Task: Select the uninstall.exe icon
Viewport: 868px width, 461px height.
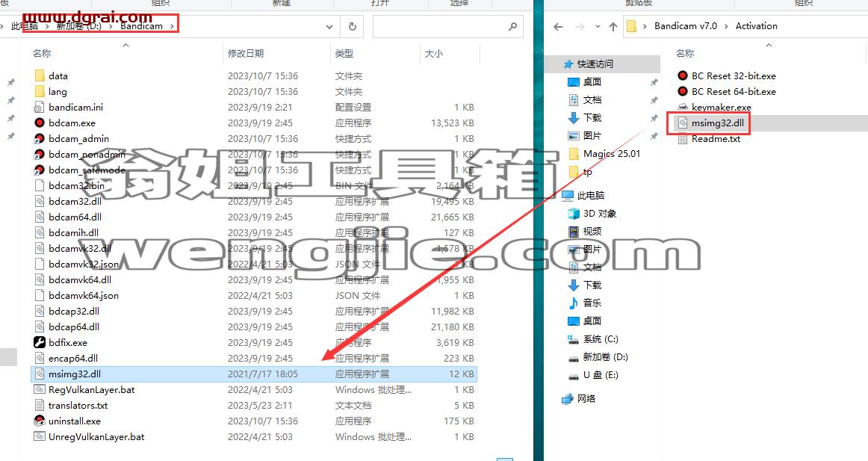Action: click(x=40, y=421)
